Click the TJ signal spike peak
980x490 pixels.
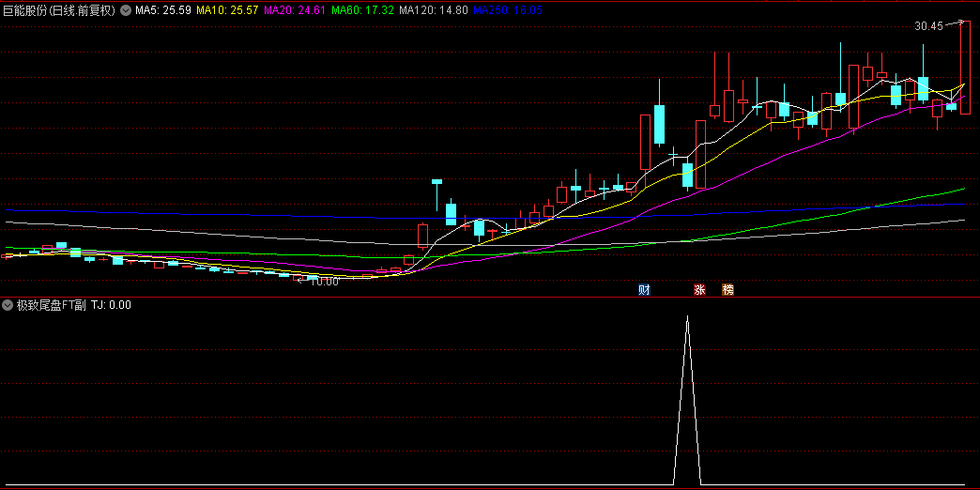(687, 317)
